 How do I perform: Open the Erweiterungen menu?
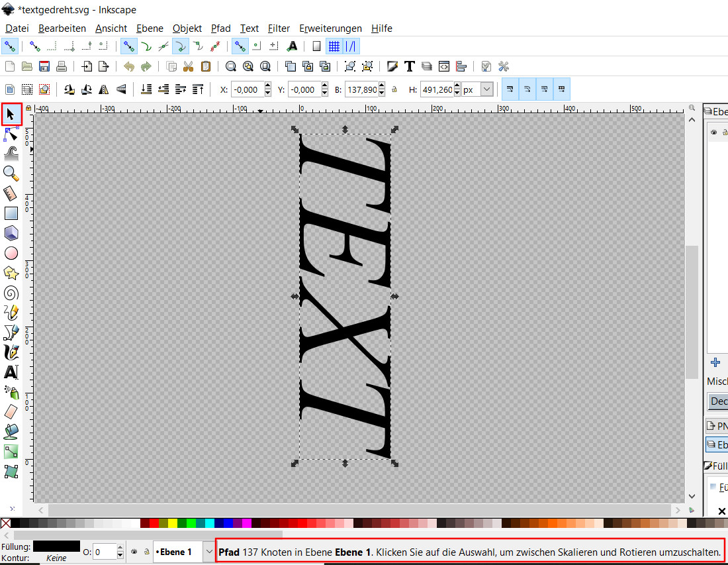pos(330,28)
